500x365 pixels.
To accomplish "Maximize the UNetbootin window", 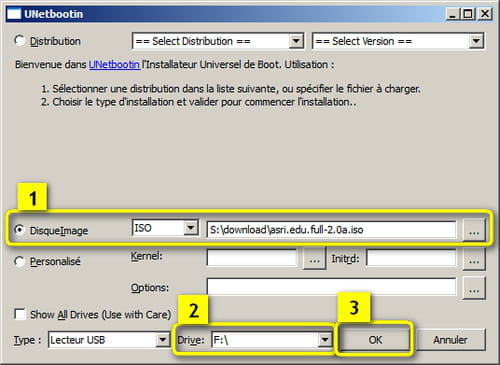I will point(468,14).
